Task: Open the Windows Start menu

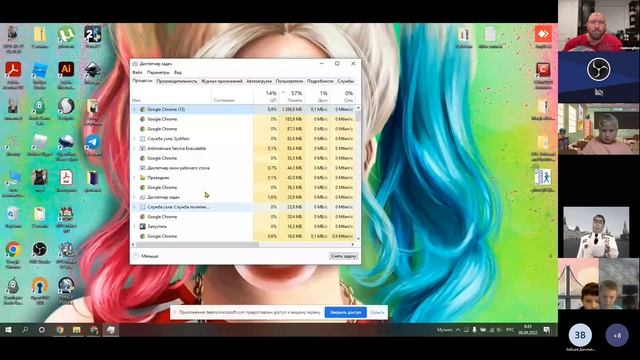Action: 8,330
